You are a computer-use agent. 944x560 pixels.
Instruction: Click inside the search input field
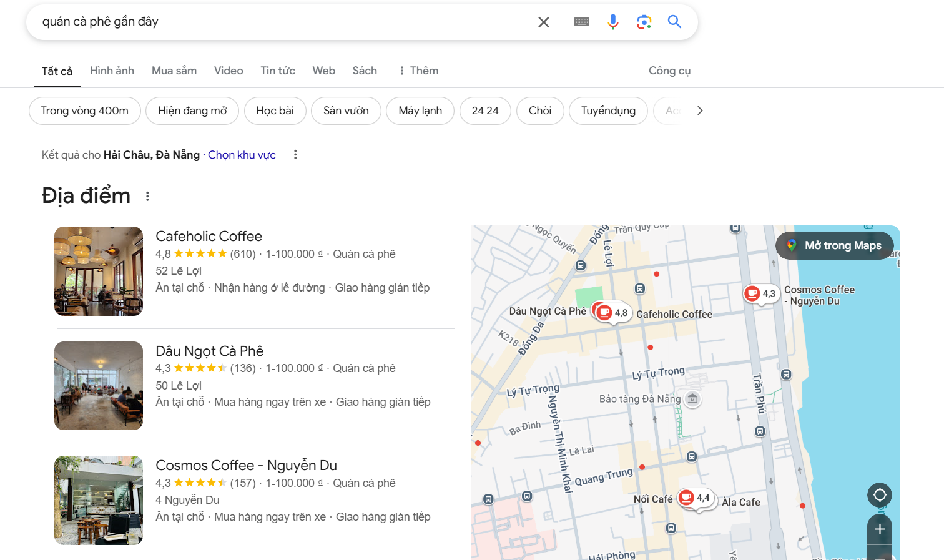point(281,22)
